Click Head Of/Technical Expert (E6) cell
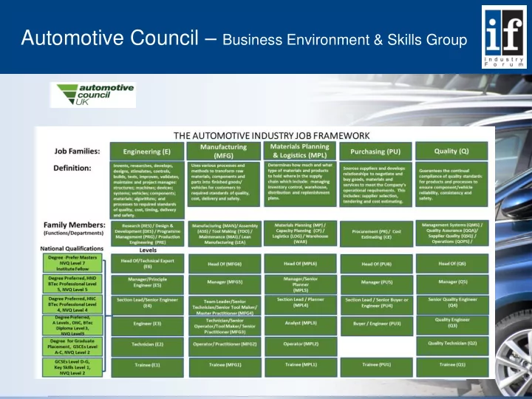532x399 pixels. coord(148,263)
